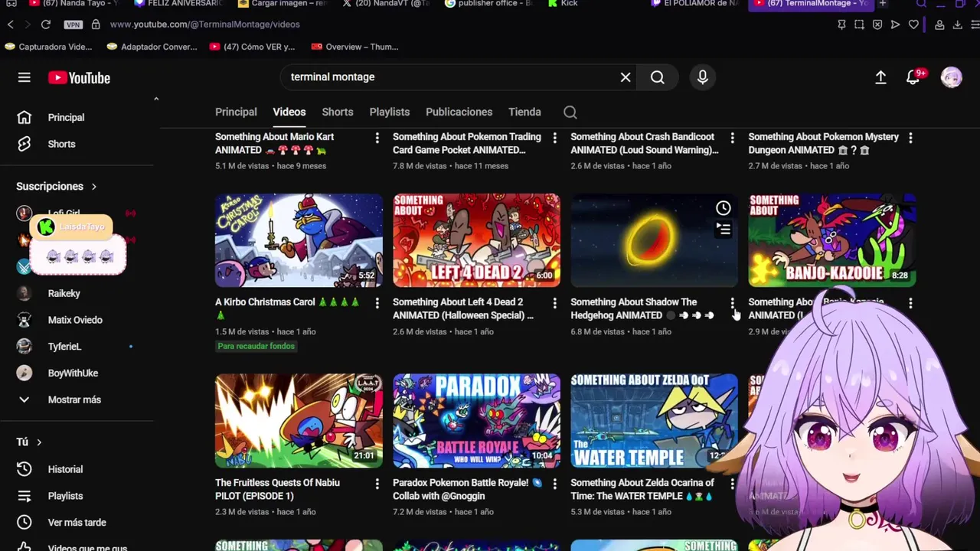Expand the Tú section
The height and width of the screenshot is (551, 980).
pos(29,442)
